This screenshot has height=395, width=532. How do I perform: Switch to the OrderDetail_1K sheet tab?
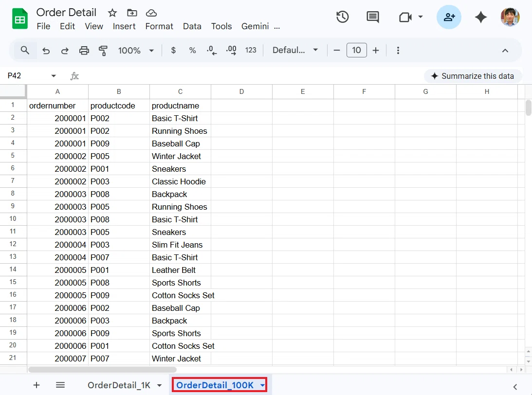coord(119,385)
